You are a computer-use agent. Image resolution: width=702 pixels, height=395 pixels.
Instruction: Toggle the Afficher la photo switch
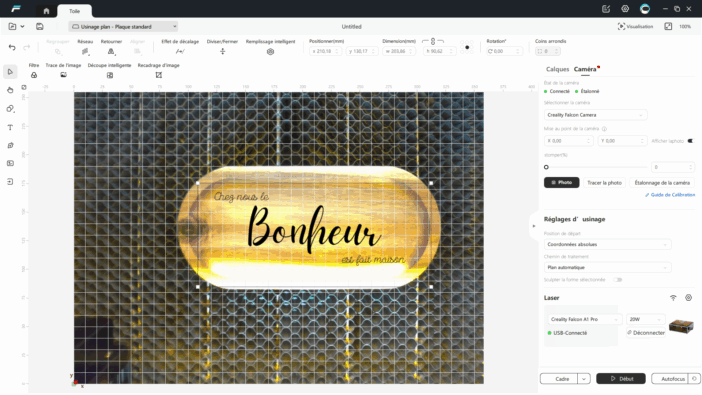click(690, 141)
